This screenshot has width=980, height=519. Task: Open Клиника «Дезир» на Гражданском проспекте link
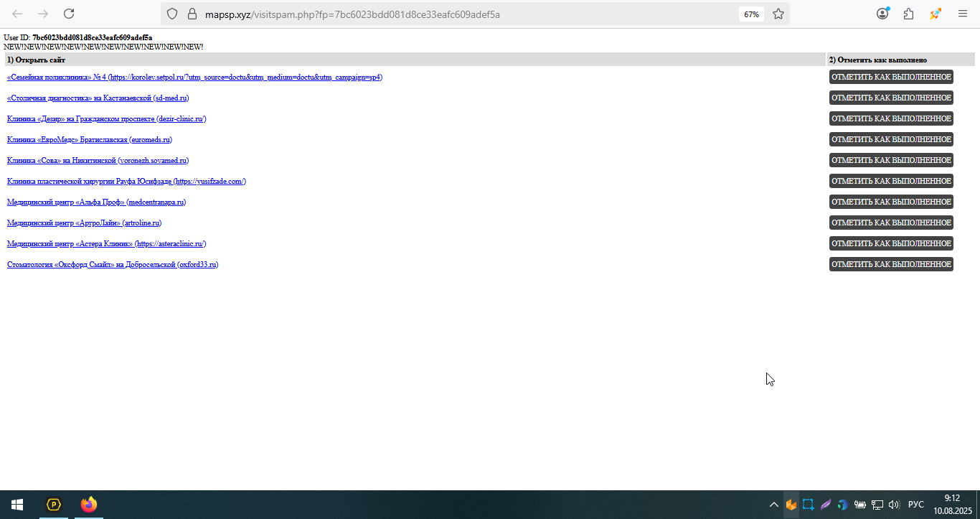[107, 118]
